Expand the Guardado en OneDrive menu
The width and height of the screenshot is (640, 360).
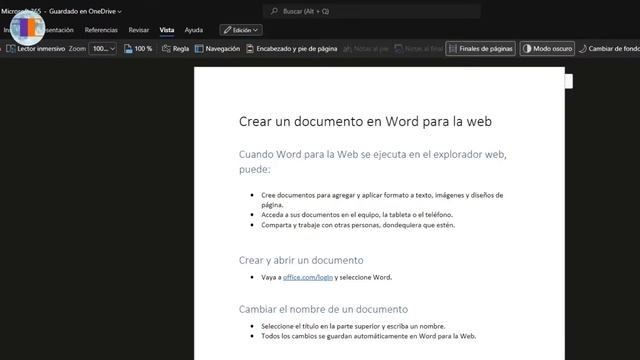(85, 11)
